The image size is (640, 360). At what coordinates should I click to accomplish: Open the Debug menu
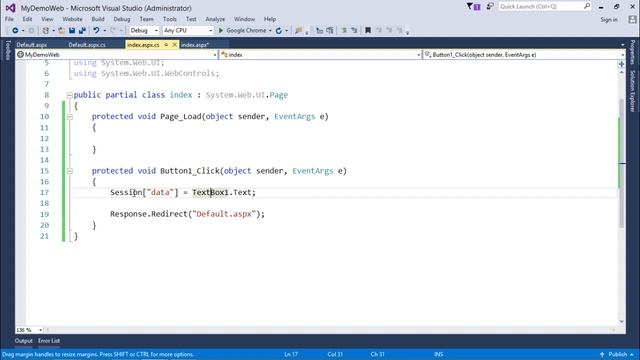coord(122,19)
